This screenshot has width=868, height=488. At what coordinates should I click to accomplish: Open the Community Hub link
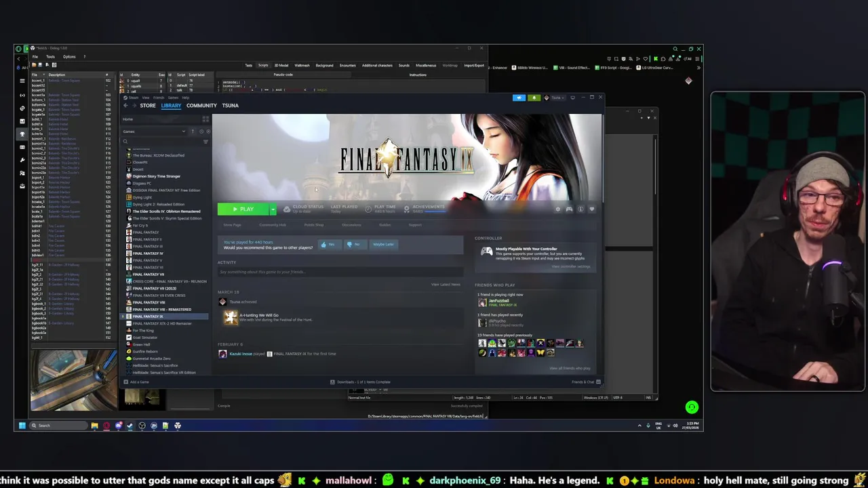click(x=273, y=225)
